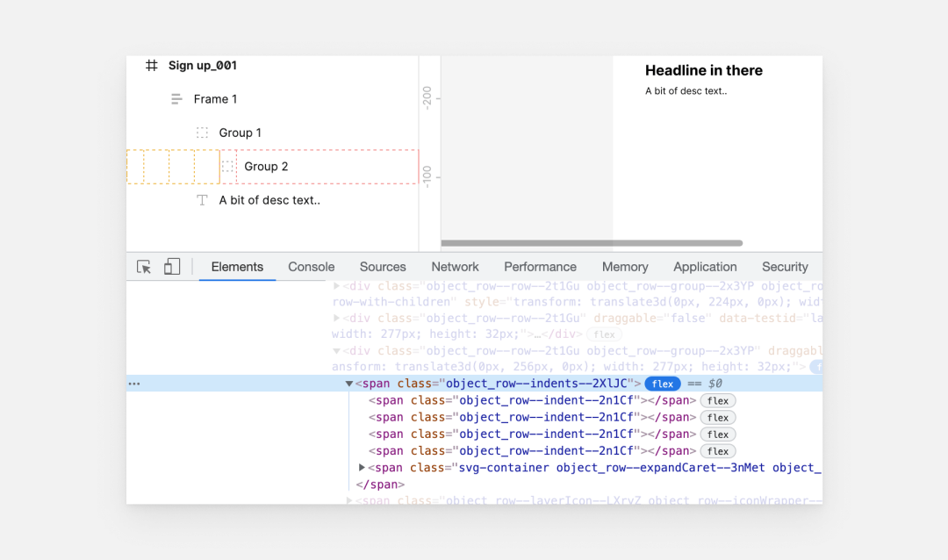Viewport: 948px width, 560px height.
Task: Expand the first faded object_row--group div
Action: point(337,286)
